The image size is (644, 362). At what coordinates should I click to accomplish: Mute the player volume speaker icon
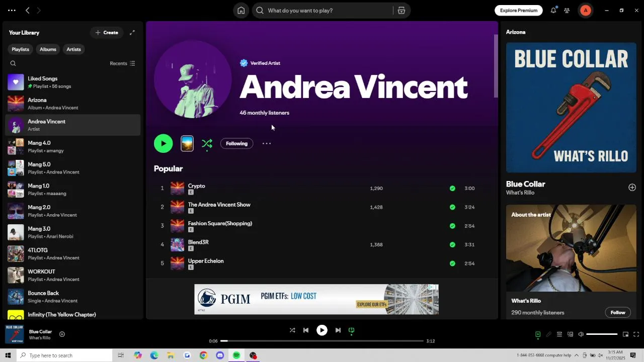(581, 334)
